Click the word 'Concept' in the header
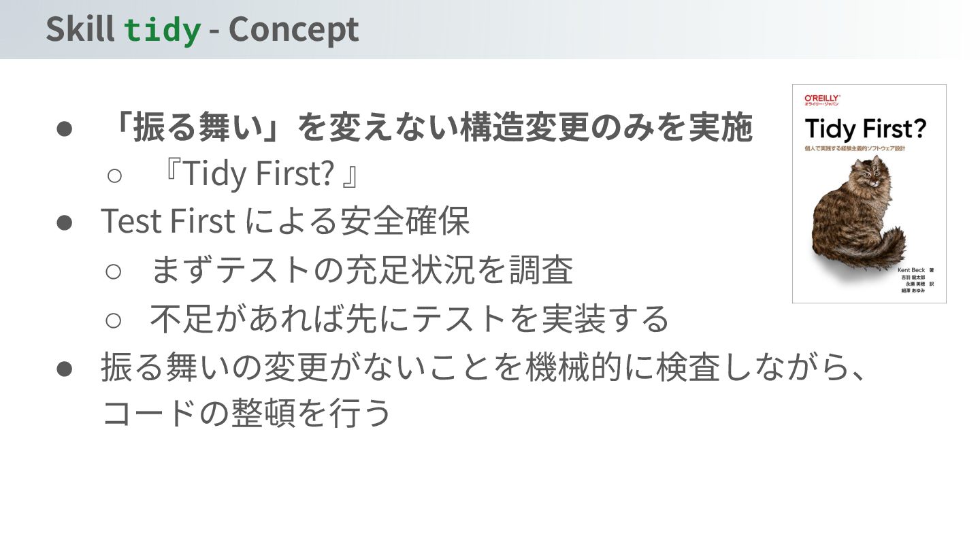 pos(293,29)
